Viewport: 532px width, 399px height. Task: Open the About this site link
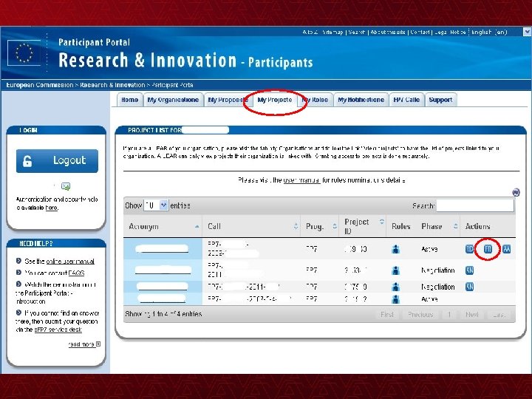pos(388,32)
